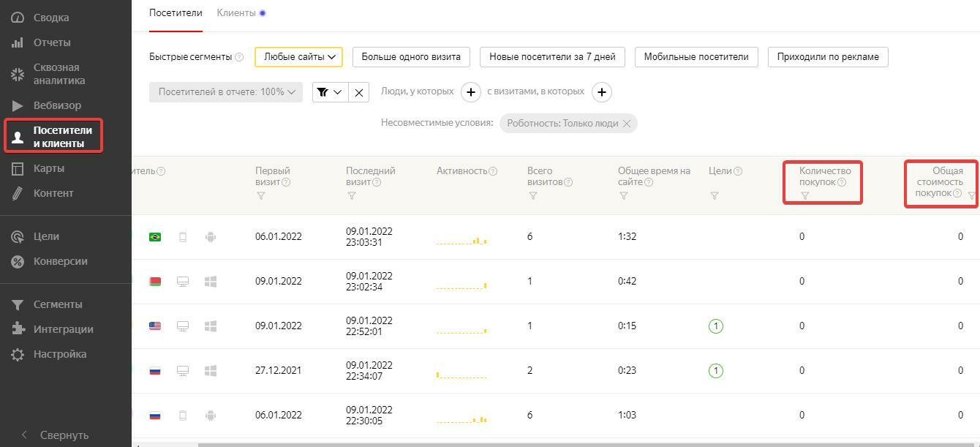The width and height of the screenshot is (980, 447).
Task: Click the help icon next to Активность
Action: pyautogui.click(x=493, y=171)
